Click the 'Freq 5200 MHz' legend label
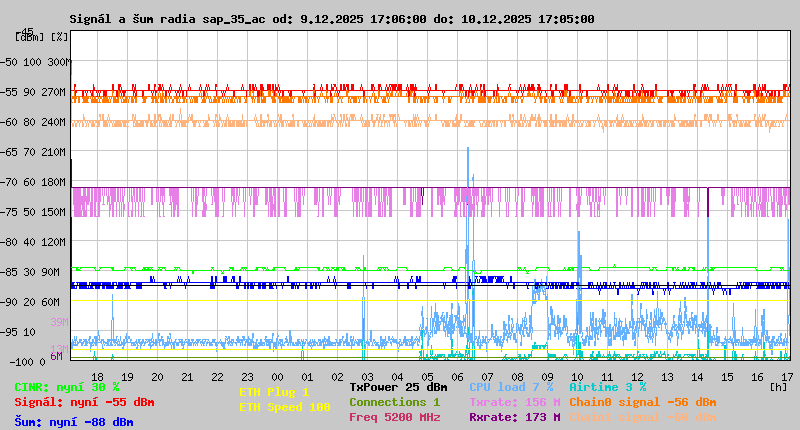 (x=394, y=417)
